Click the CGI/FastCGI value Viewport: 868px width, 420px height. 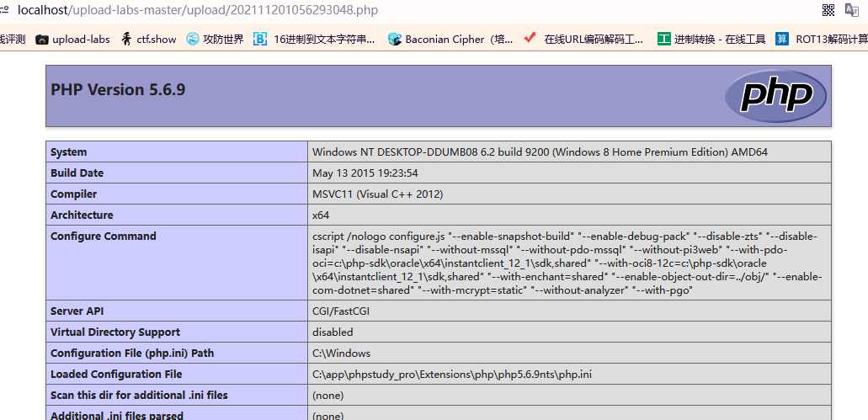point(340,311)
